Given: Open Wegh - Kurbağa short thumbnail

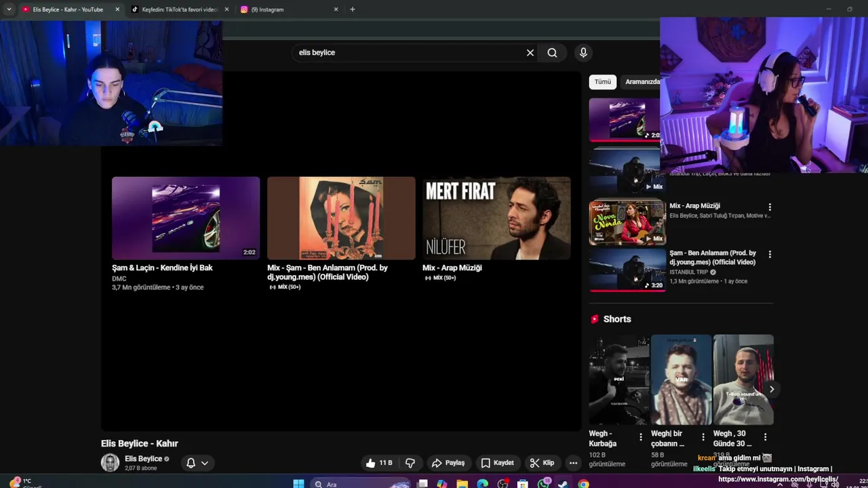Looking at the screenshot, I should tap(618, 380).
